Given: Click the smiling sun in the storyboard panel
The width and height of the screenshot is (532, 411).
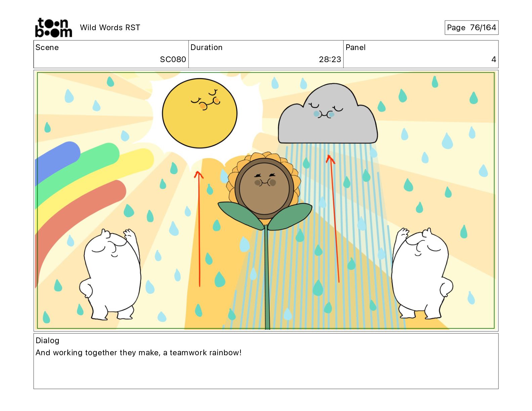Looking at the screenshot, I should (199, 113).
